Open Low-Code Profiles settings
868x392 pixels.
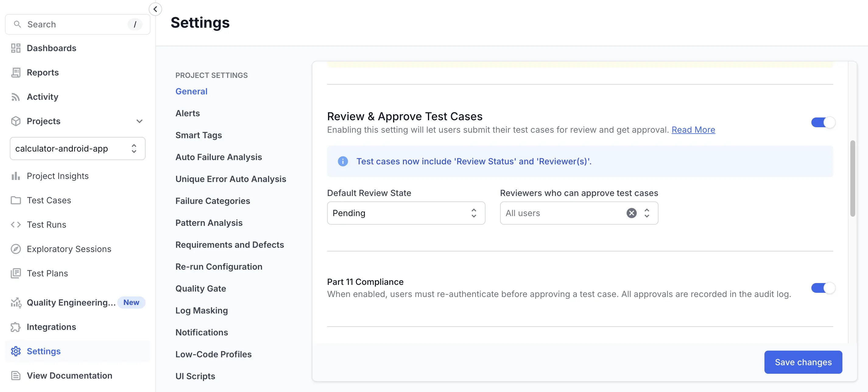click(x=213, y=354)
